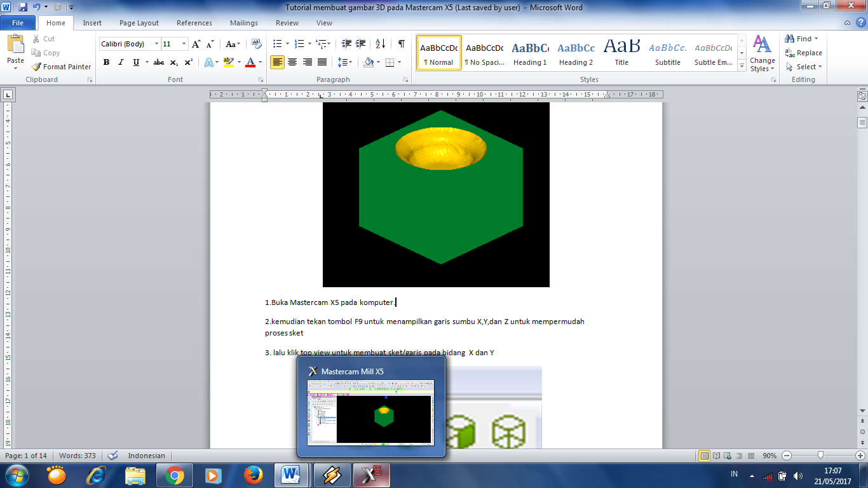Switch to Print Layout view

coord(704,456)
